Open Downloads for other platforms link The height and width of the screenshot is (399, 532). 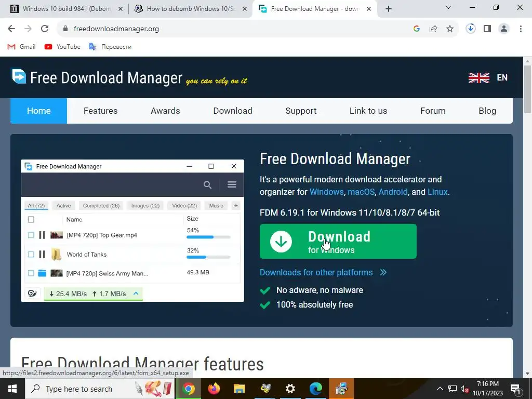coord(323,272)
